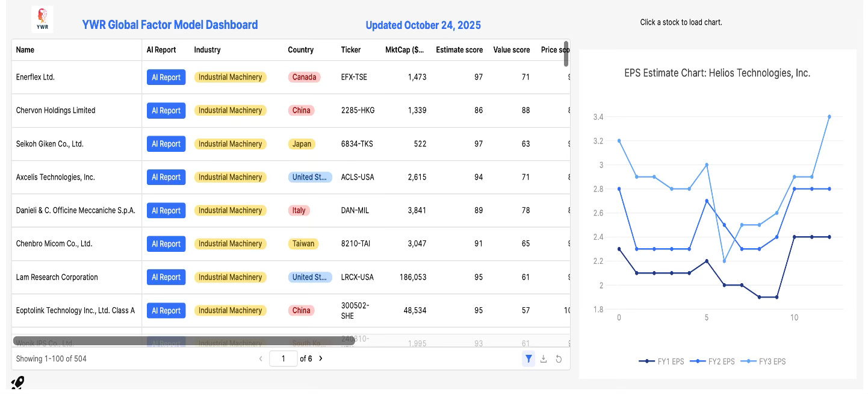
Task: Click the rocket icon at bottom left
Action: coord(17,383)
